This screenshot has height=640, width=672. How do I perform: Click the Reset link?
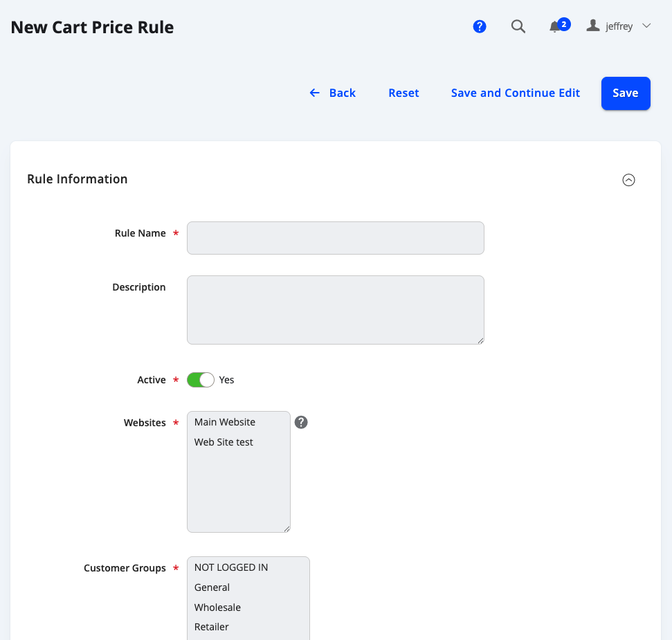pos(403,93)
